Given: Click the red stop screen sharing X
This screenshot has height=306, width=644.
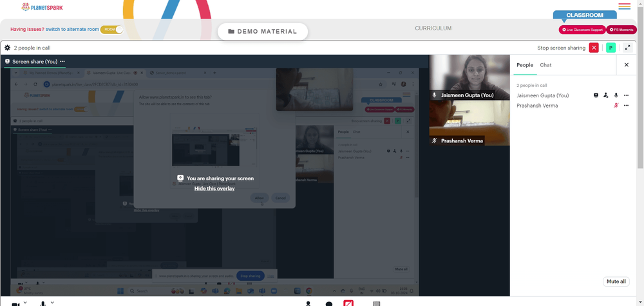Looking at the screenshot, I should coord(594,48).
